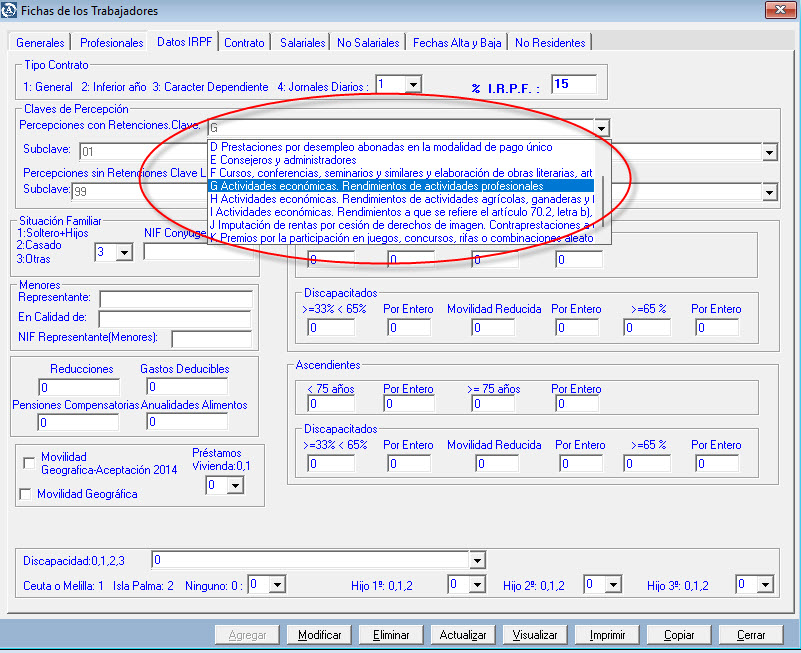Viewport: 801px width, 653px height.
Task: Click the Imprimir button
Action: [607, 635]
